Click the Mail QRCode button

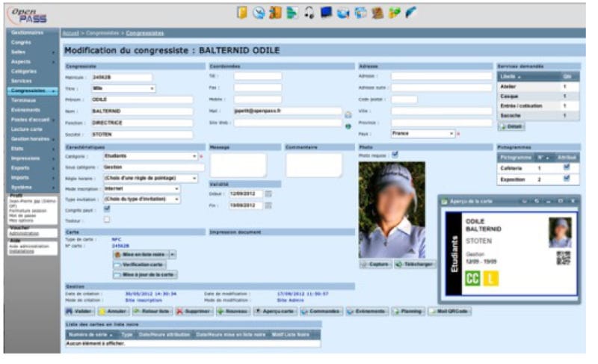449,312
